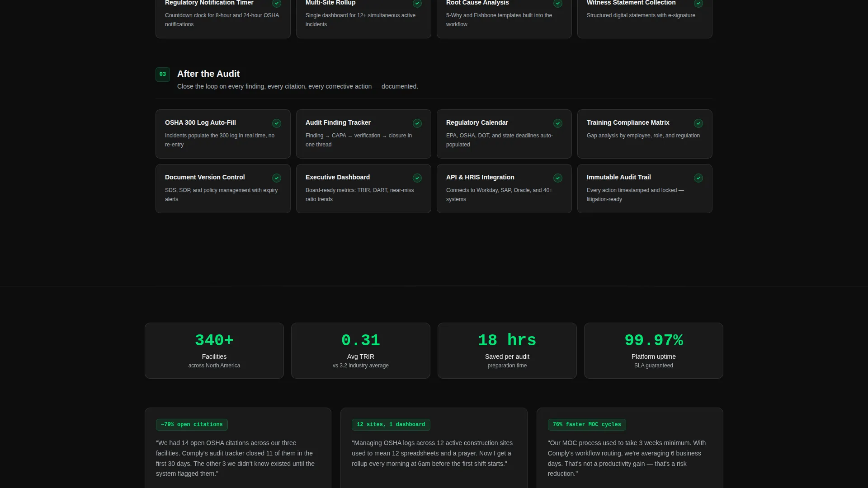This screenshot has width=868, height=488.
Task: Click the checkmark icon on Regulatory Notification Timer card
Action: (277, 3)
